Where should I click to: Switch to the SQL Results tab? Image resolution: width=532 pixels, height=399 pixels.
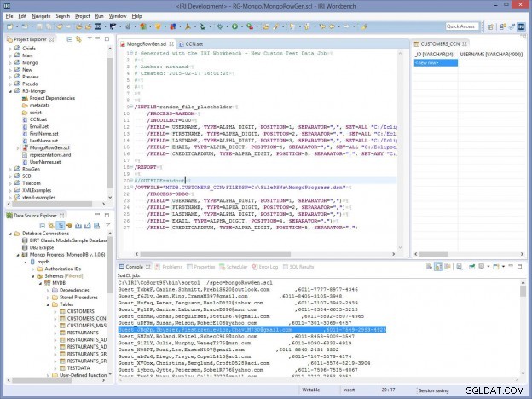(x=298, y=267)
